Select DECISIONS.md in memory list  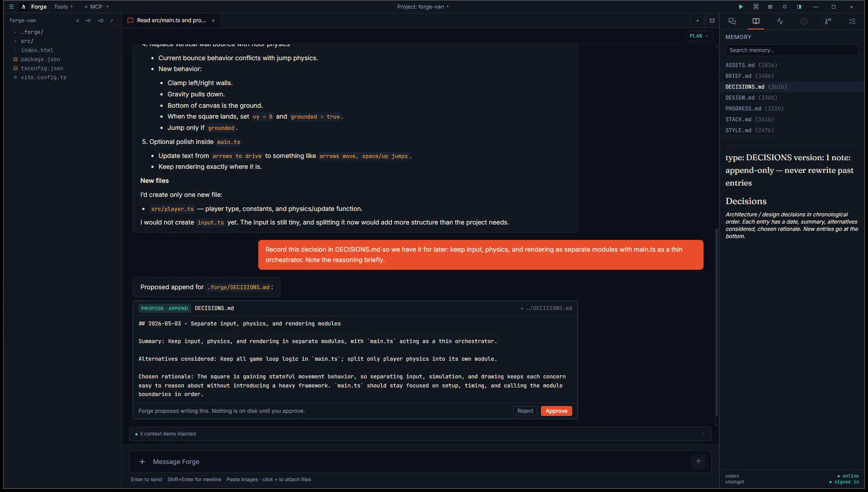(x=792, y=87)
